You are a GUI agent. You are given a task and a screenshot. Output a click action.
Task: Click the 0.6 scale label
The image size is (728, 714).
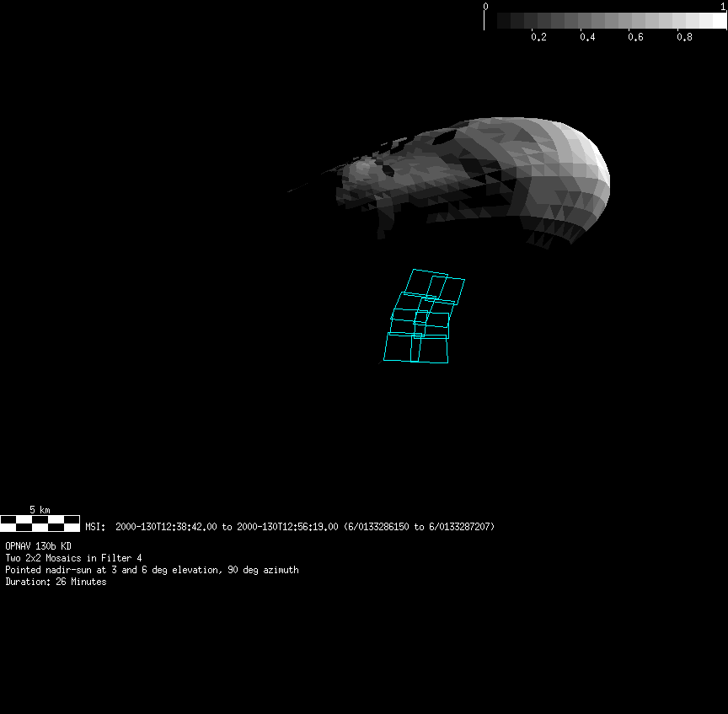tap(635, 37)
